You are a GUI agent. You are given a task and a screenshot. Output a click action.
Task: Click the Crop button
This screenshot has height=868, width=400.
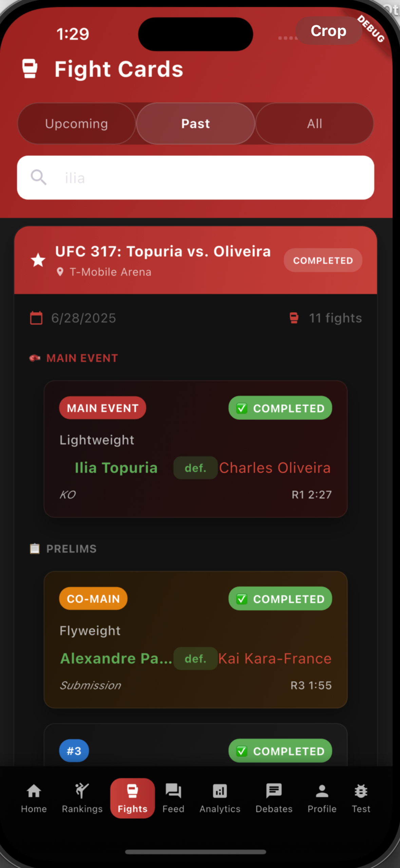(x=328, y=31)
